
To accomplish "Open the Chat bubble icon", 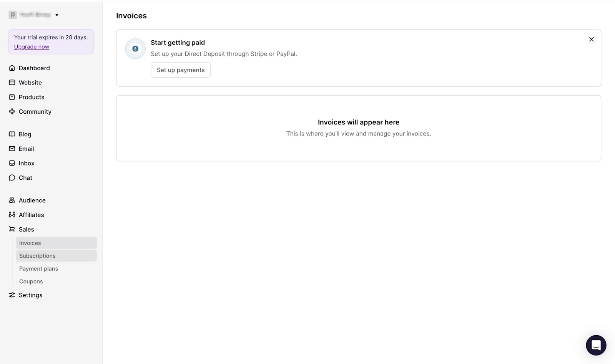I will [12, 178].
